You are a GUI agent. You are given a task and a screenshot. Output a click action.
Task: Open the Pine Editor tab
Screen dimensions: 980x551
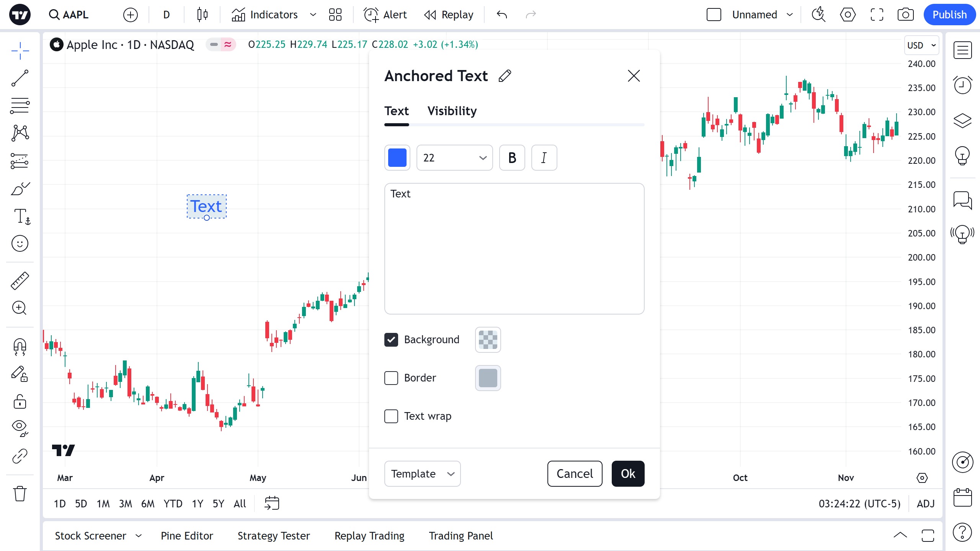coord(187,536)
